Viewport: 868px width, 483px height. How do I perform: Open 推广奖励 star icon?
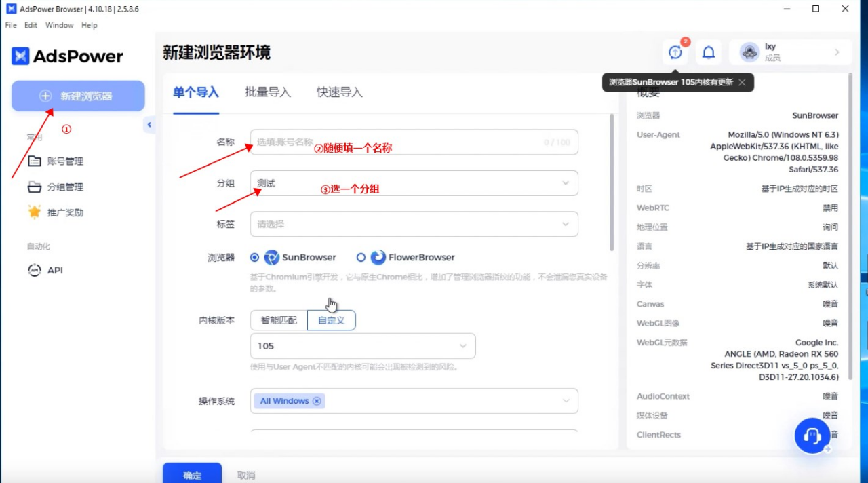35,212
